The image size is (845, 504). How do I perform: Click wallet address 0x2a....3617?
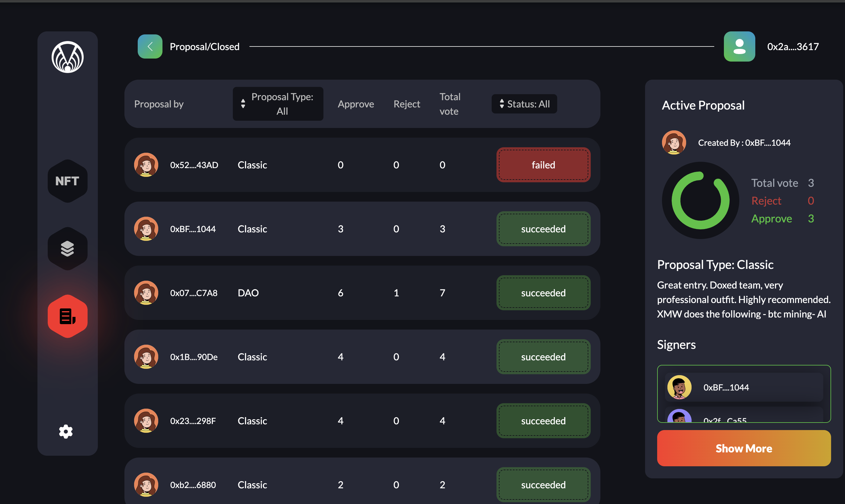[793, 46]
